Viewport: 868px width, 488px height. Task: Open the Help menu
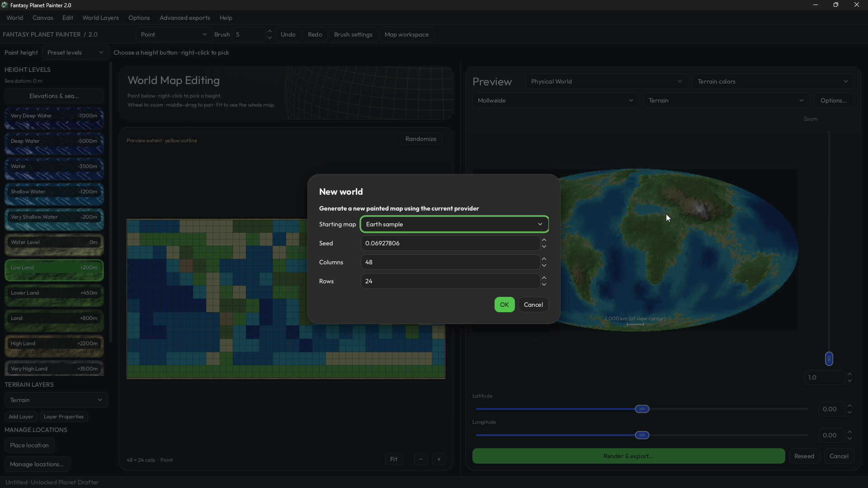click(226, 18)
